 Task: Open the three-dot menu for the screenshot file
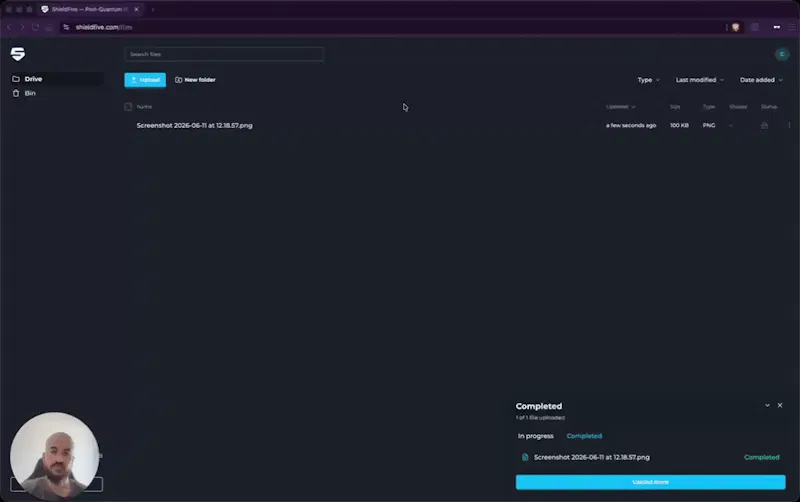[789, 126]
